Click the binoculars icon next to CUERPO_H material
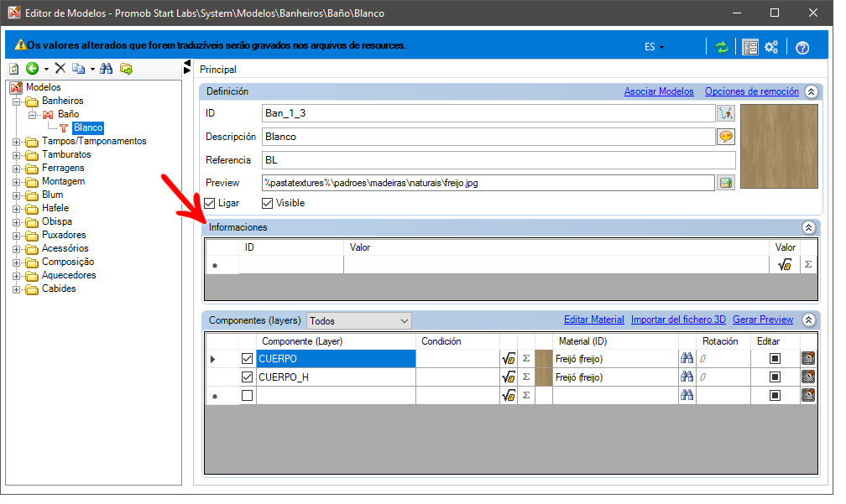 687,377
